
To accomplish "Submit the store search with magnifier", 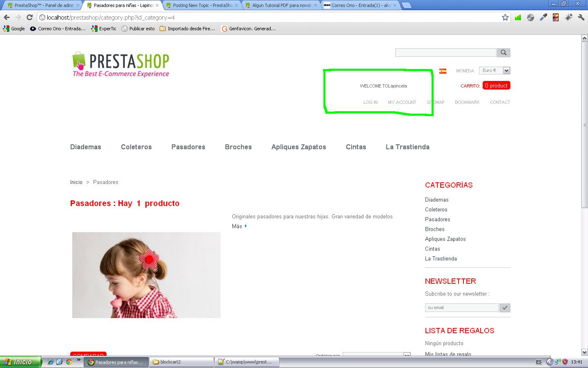I will coord(503,52).
